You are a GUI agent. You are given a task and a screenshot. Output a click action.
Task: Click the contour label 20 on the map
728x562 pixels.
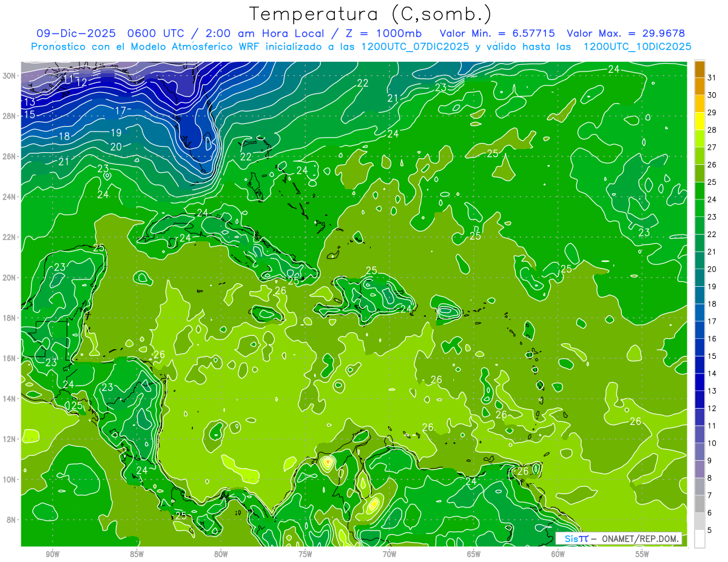[116, 146]
